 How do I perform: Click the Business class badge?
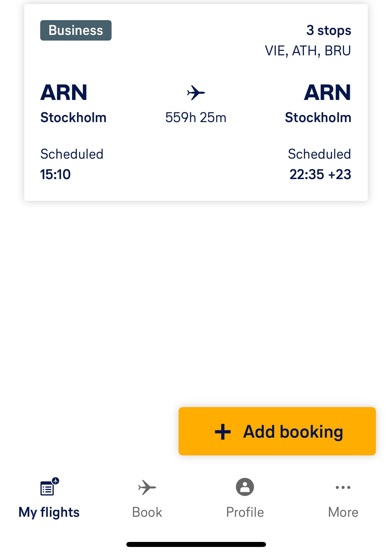(76, 31)
